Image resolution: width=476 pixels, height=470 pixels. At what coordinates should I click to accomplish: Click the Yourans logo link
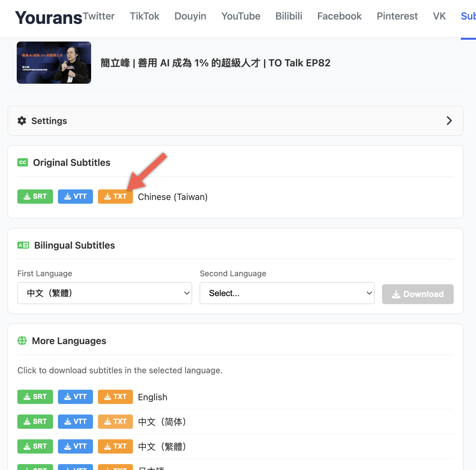[49, 18]
